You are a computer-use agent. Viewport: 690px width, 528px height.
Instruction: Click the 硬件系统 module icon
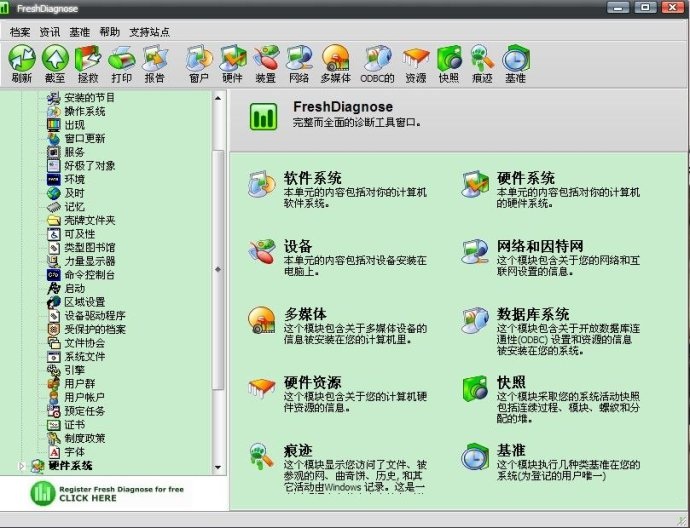[x=475, y=184]
